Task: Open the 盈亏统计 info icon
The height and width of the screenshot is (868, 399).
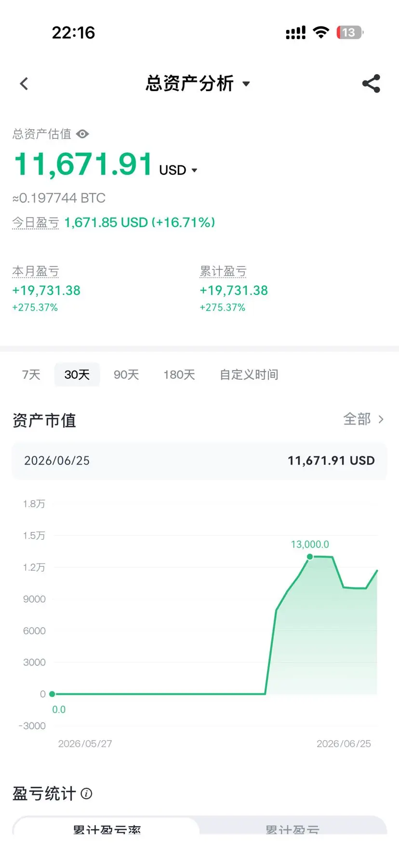Action: coord(86,793)
